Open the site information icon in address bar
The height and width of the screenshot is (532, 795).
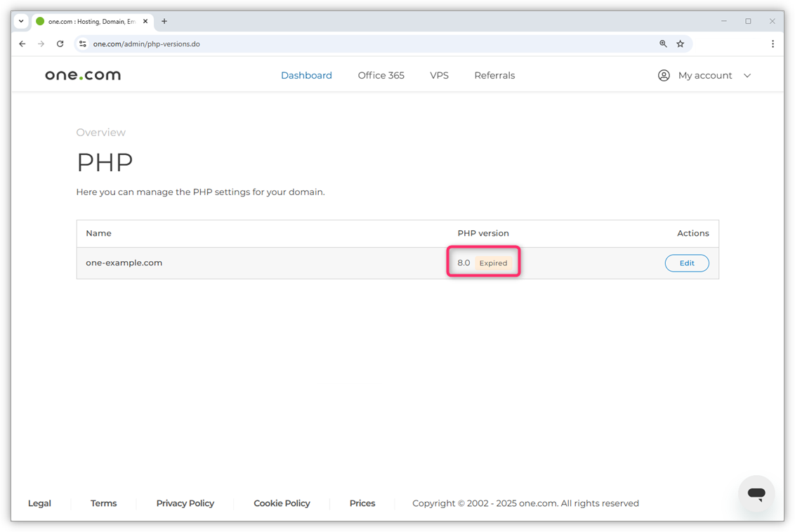(83, 44)
